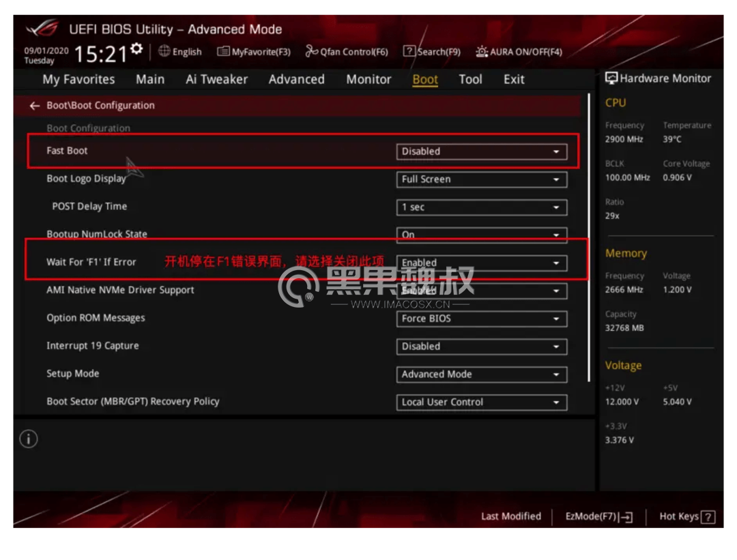Click the Fast Boot label
This screenshot has height=560, width=737.
coord(67,151)
